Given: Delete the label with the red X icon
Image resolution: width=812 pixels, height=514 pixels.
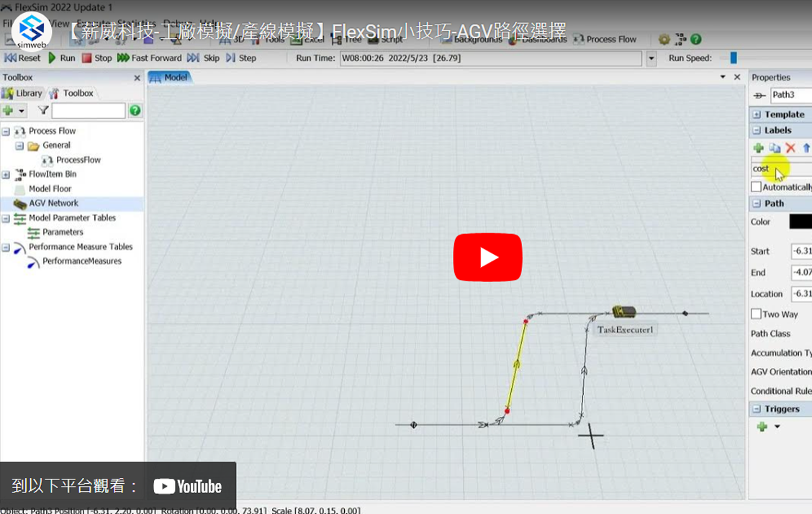Looking at the screenshot, I should pos(790,148).
